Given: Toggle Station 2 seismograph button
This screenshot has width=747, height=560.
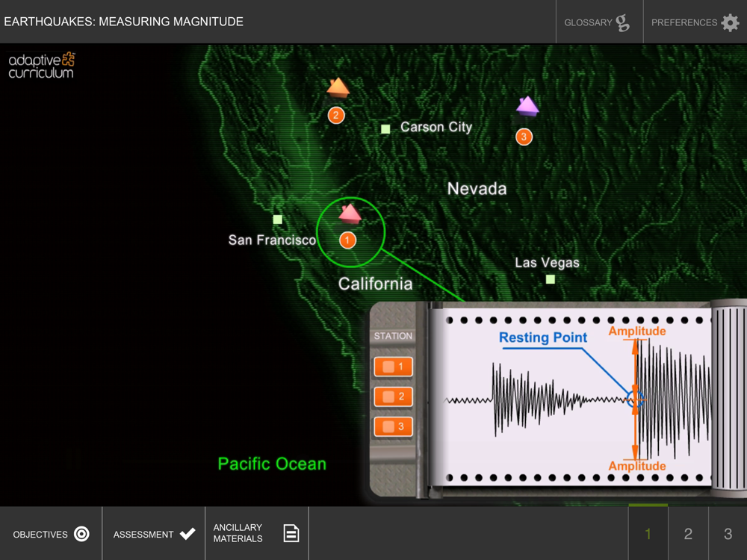Looking at the screenshot, I should pyautogui.click(x=393, y=396).
